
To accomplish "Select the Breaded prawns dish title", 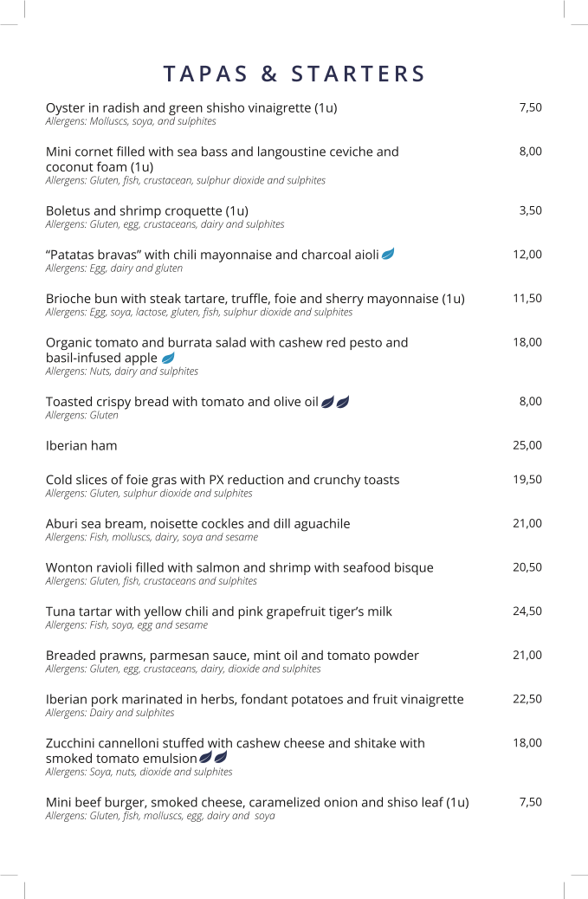I will [x=232, y=656].
